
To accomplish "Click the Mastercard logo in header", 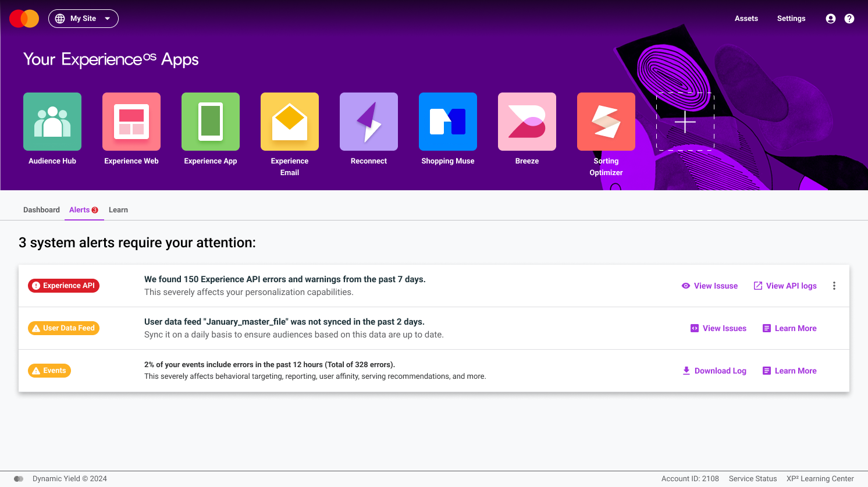I will coord(24,19).
